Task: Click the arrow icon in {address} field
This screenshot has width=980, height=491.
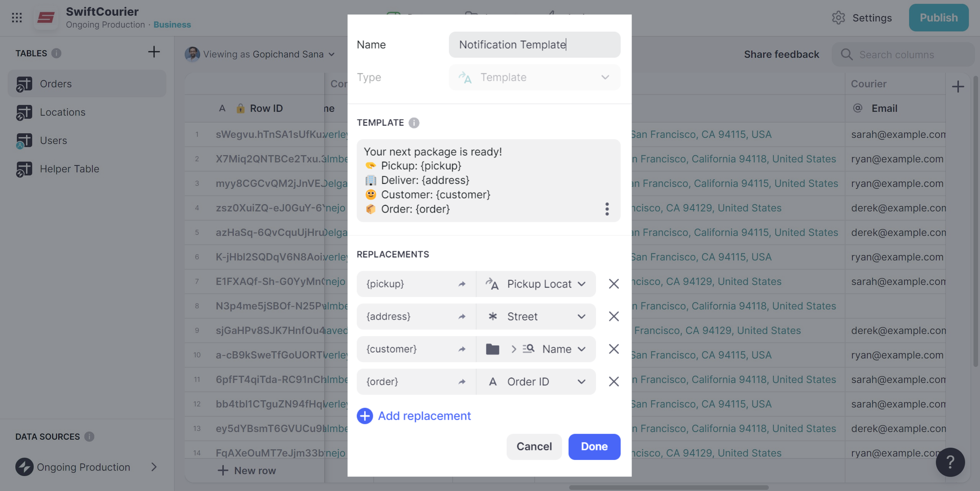Action: coord(462,316)
